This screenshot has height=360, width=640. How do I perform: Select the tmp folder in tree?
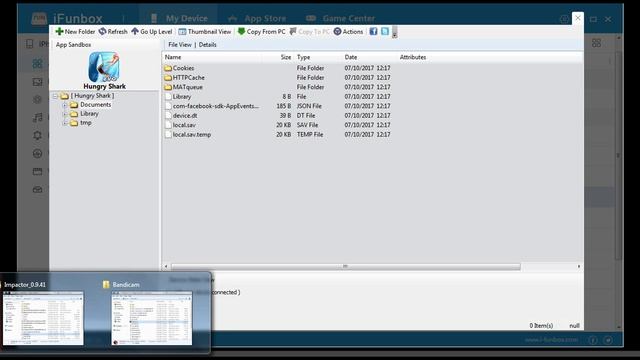pos(86,122)
